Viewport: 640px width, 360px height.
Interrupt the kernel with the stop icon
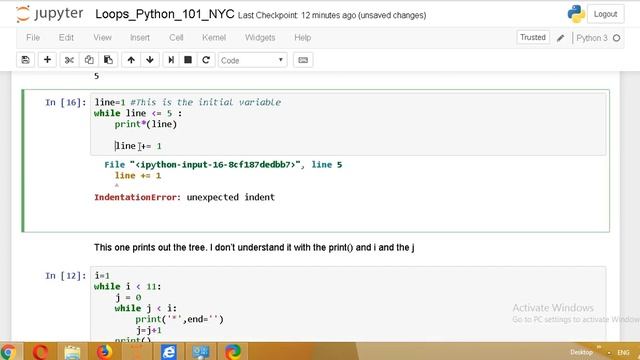[188, 60]
